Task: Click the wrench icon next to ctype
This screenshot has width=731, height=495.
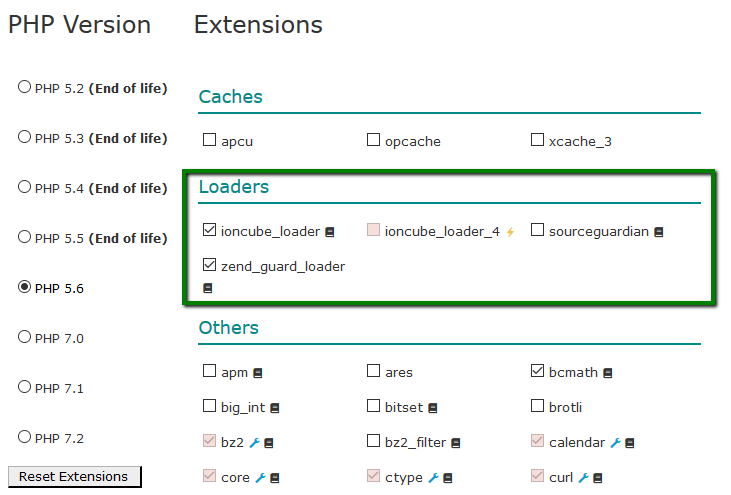Action: (433, 478)
